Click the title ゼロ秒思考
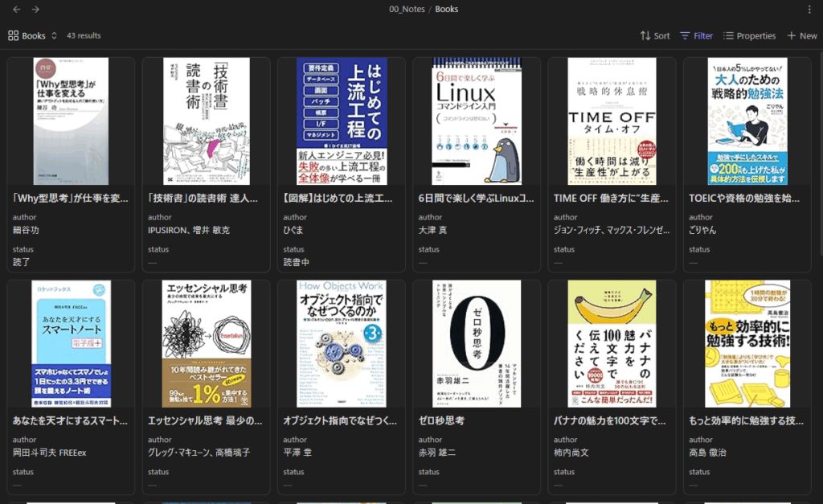823x504 pixels. (441, 421)
